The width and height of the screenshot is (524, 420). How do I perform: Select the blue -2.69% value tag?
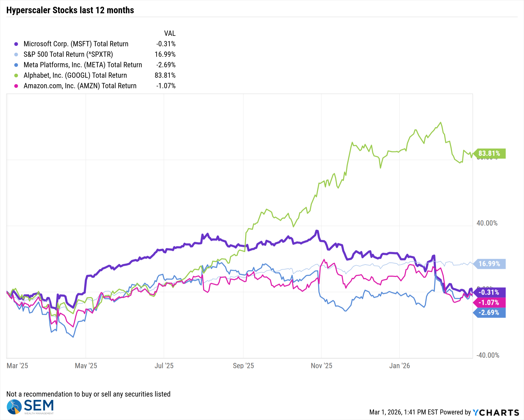[x=489, y=313]
